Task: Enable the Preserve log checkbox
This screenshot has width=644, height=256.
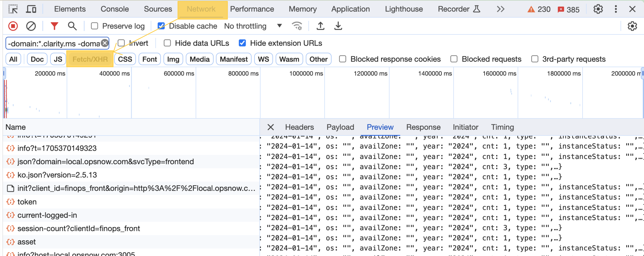Action: coord(94,26)
